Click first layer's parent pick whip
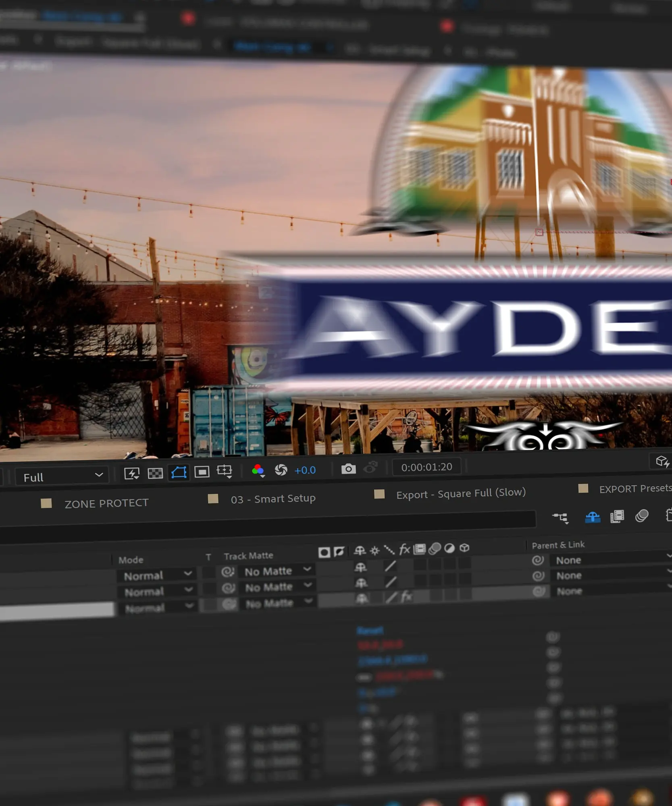The height and width of the screenshot is (806, 672). pyautogui.click(x=538, y=560)
